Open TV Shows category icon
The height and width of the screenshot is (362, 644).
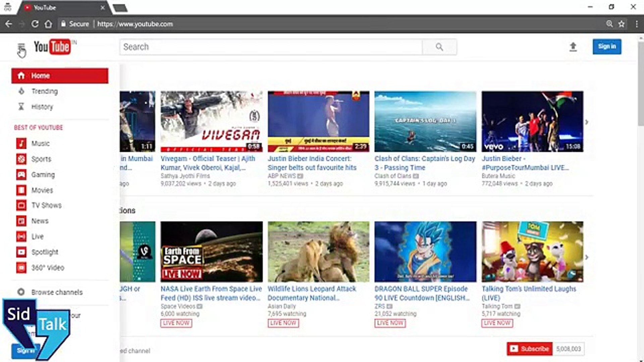coord(21,205)
